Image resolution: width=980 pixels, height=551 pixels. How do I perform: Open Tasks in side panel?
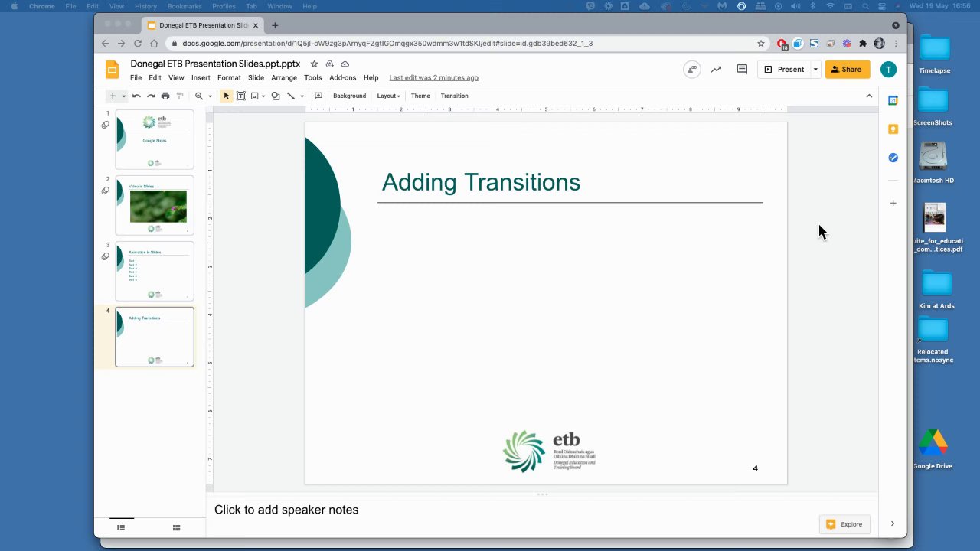(x=893, y=158)
